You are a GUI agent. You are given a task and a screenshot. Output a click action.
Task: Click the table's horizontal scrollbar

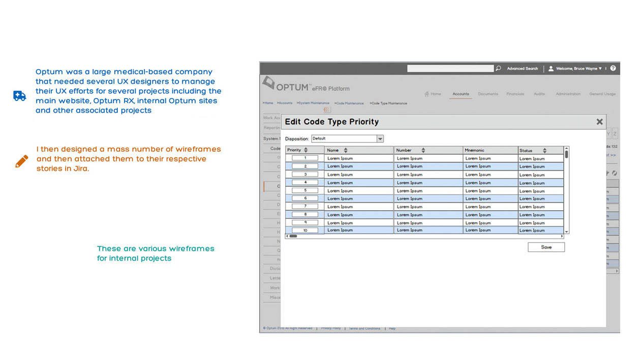[x=424, y=236]
